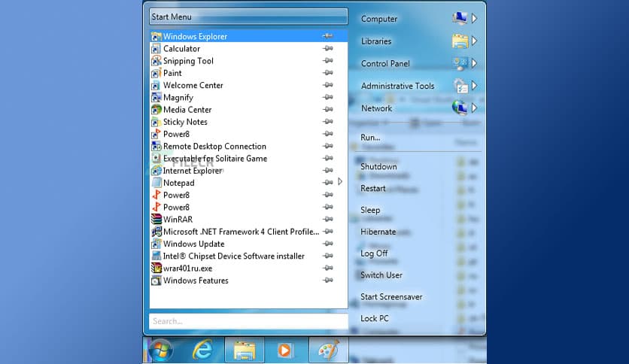Toggle the pin on Media Center row
The image size is (629, 364).
pyautogui.click(x=328, y=110)
